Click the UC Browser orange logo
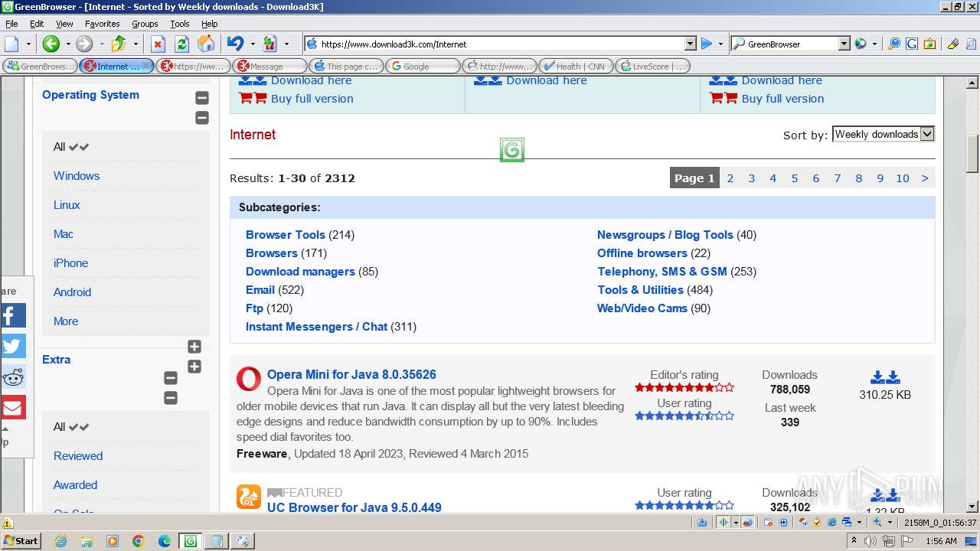This screenshot has height=551, width=980. point(248,497)
